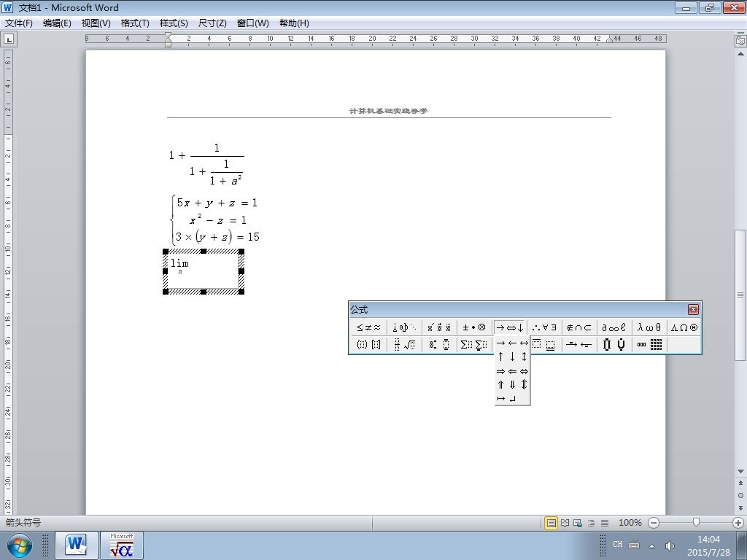Viewport: 747px width, 560px height.
Task: Insert the double up-down arrow ⇕
Action: coord(524,385)
